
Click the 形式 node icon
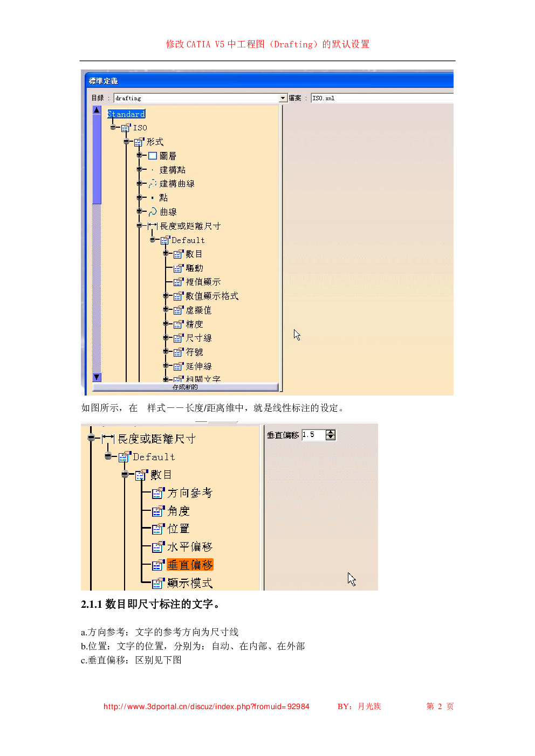pos(139,142)
